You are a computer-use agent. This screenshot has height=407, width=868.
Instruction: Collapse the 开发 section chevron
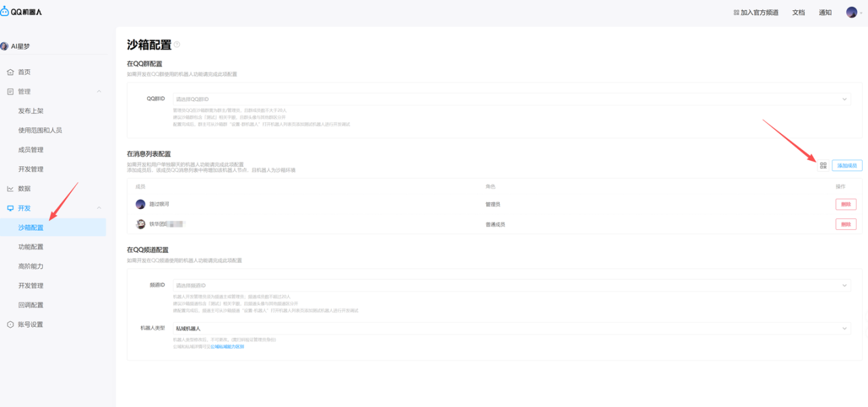coord(99,208)
